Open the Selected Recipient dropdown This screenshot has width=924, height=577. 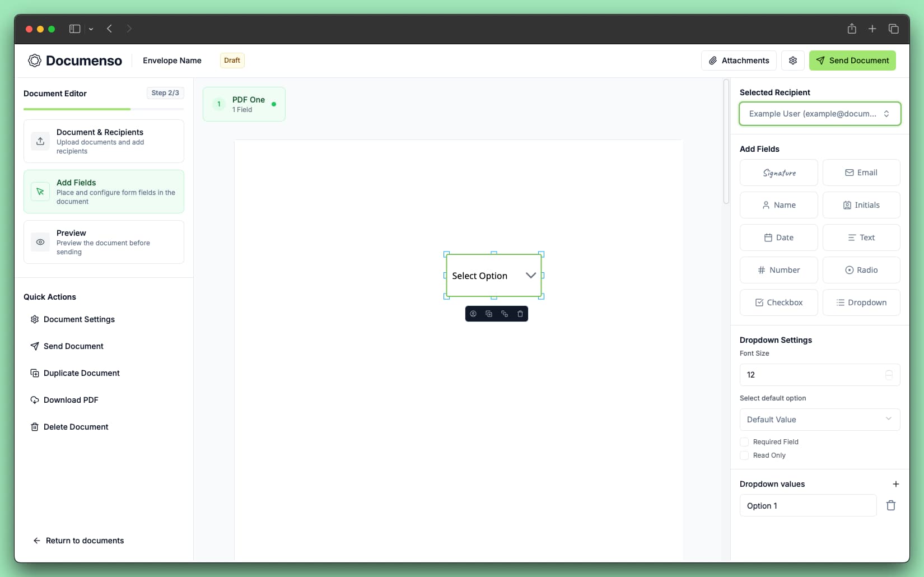click(x=819, y=113)
